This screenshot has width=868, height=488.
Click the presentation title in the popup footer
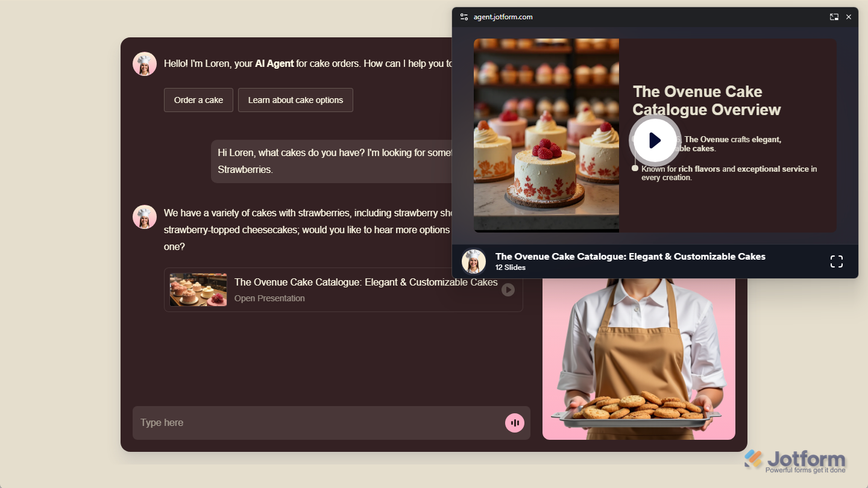(631, 257)
